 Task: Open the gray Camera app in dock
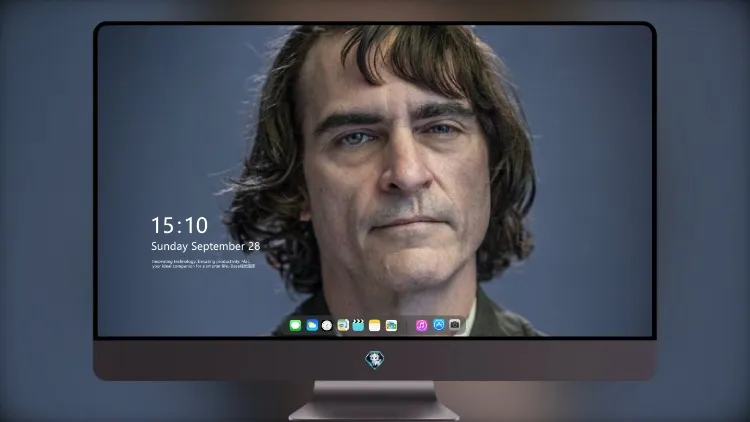coord(455,325)
